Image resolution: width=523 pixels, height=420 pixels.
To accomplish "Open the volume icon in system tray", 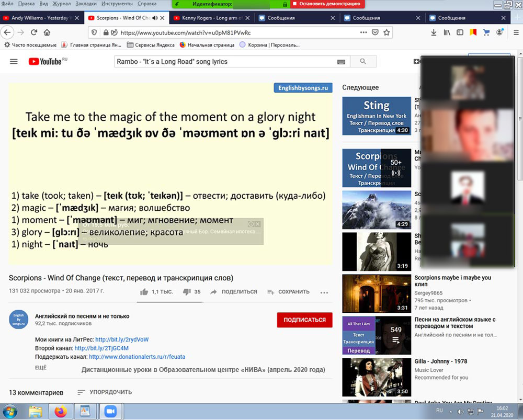I will (x=460, y=412).
